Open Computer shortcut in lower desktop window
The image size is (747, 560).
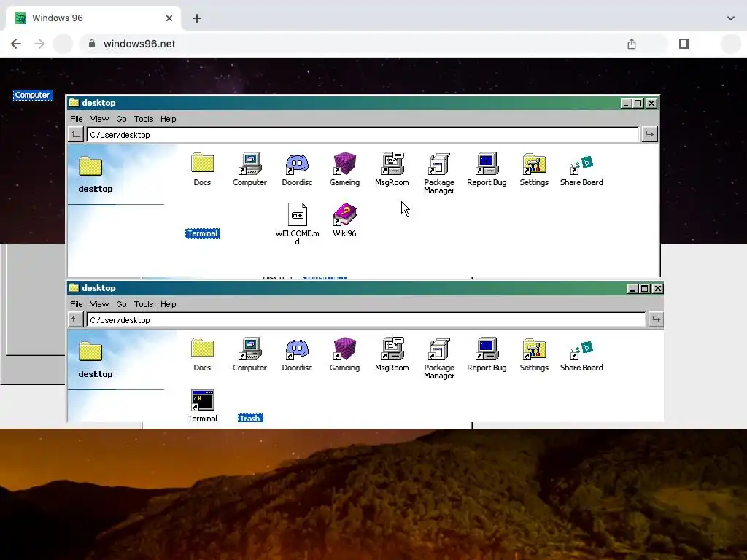coord(249,354)
